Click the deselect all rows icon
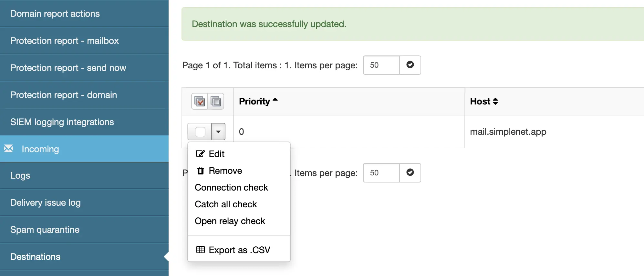The width and height of the screenshot is (644, 276). (216, 102)
